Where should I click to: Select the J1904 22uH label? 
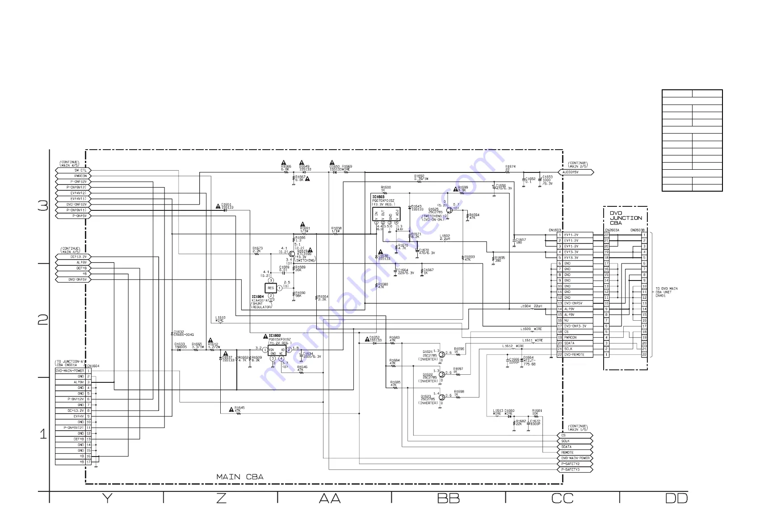pyautogui.click(x=531, y=306)
